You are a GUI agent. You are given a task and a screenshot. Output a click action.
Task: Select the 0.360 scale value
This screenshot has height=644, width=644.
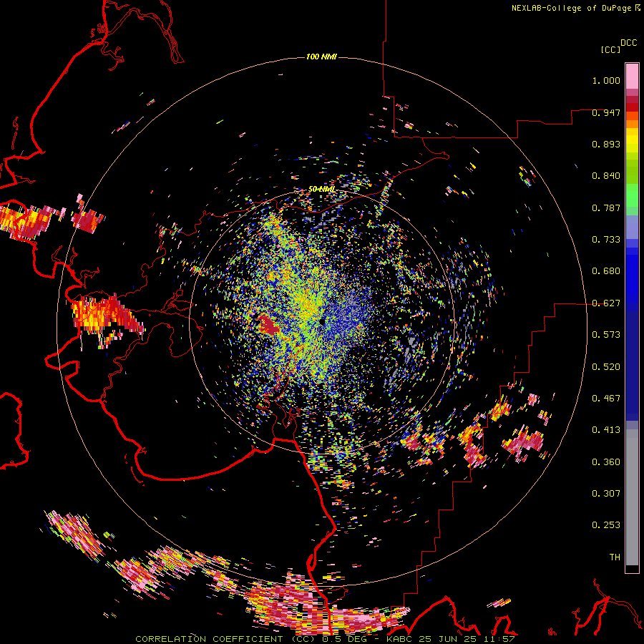(606, 462)
